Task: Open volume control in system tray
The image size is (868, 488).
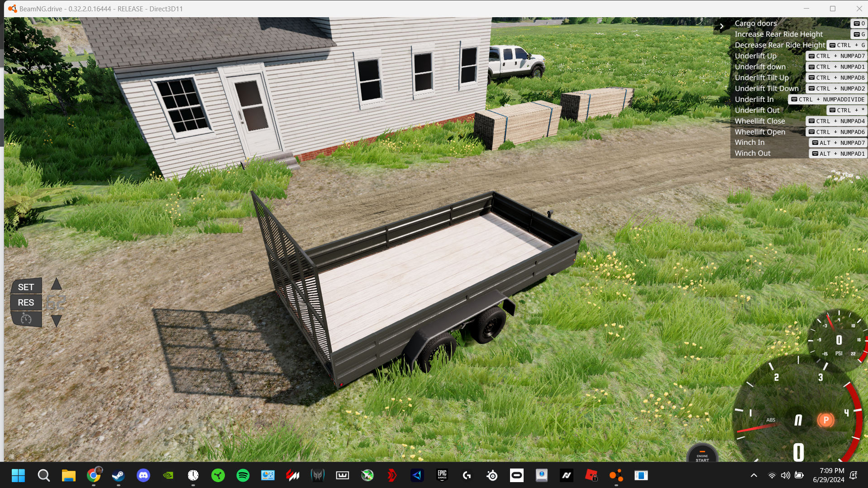Action: [x=786, y=475]
